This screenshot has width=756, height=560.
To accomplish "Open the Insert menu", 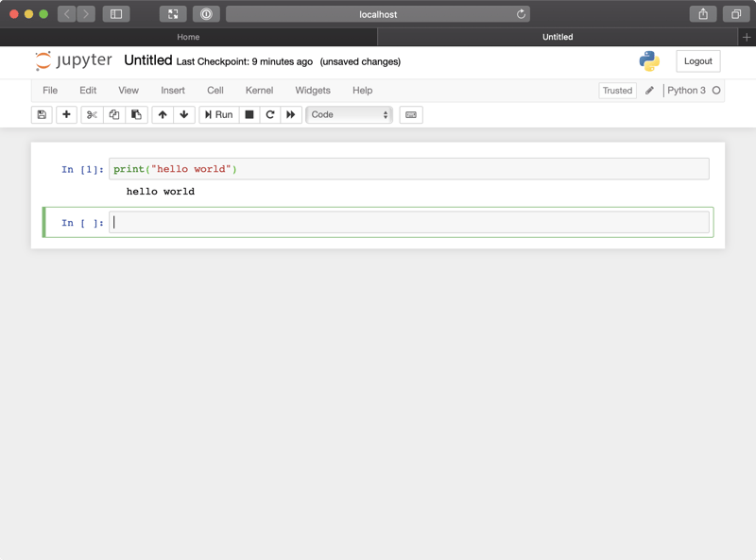I will [x=173, y=91].
